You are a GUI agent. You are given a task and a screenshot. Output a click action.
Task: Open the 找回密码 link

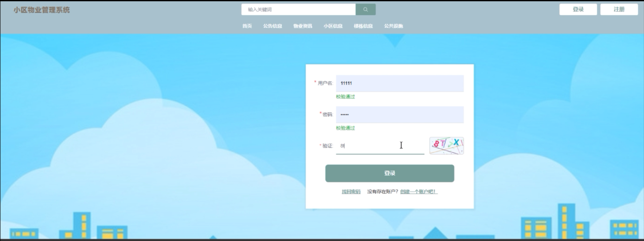(351, 191)
